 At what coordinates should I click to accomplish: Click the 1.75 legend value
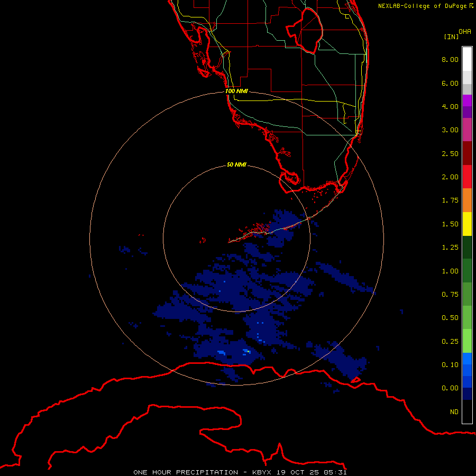(450, 200)
